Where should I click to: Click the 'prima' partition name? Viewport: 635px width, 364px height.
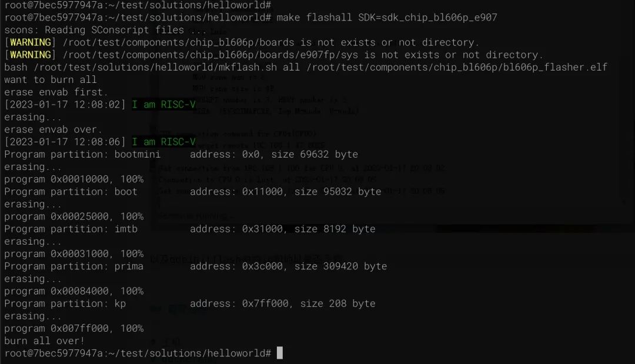129,266
